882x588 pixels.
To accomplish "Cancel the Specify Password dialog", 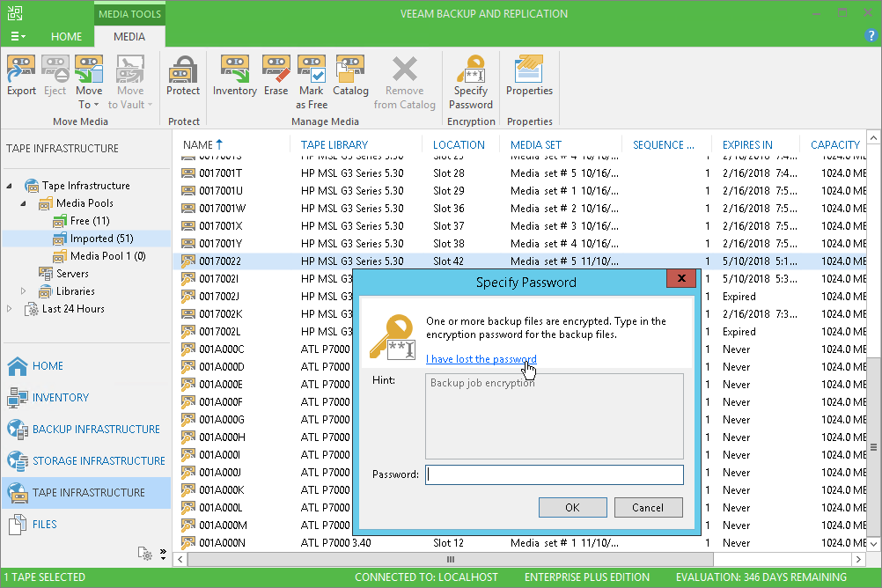I will (x=648, y=508).
